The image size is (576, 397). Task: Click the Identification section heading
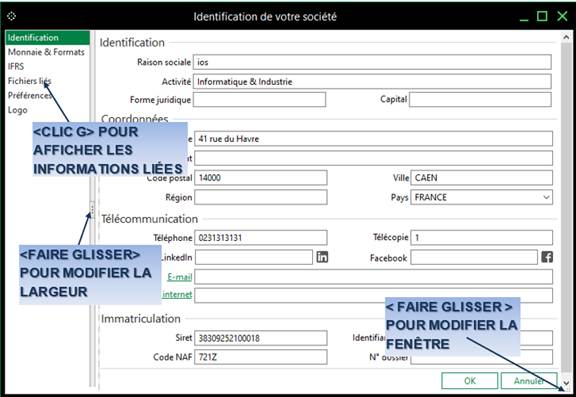[132, 43]
